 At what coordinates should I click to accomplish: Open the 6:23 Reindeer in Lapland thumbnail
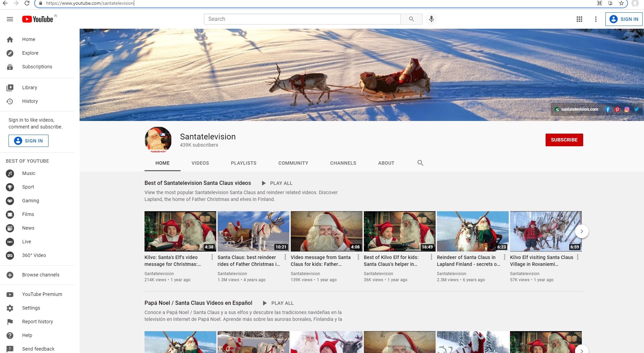coord(473,231)
